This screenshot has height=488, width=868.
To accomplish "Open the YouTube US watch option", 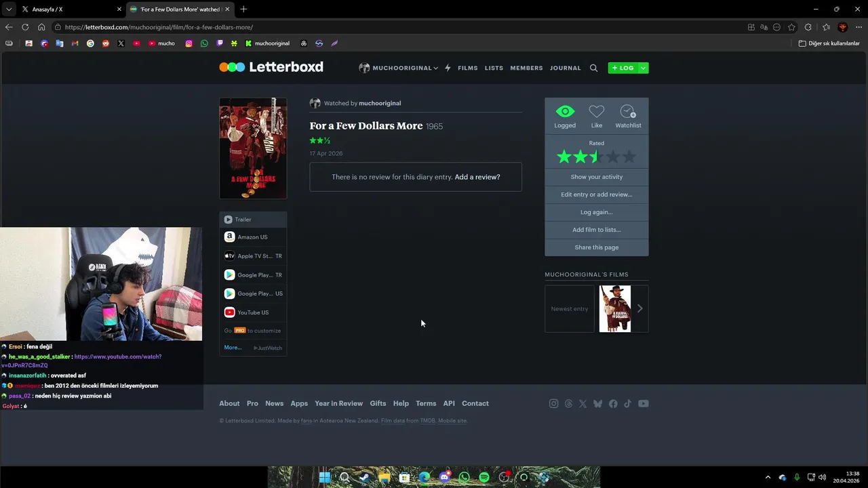I will 253,312.
